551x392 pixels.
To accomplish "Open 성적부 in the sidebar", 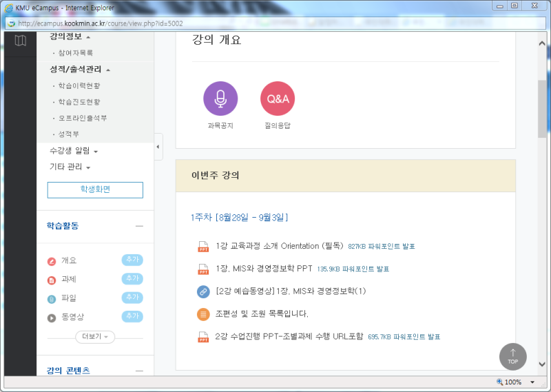I will click(68, 134).
